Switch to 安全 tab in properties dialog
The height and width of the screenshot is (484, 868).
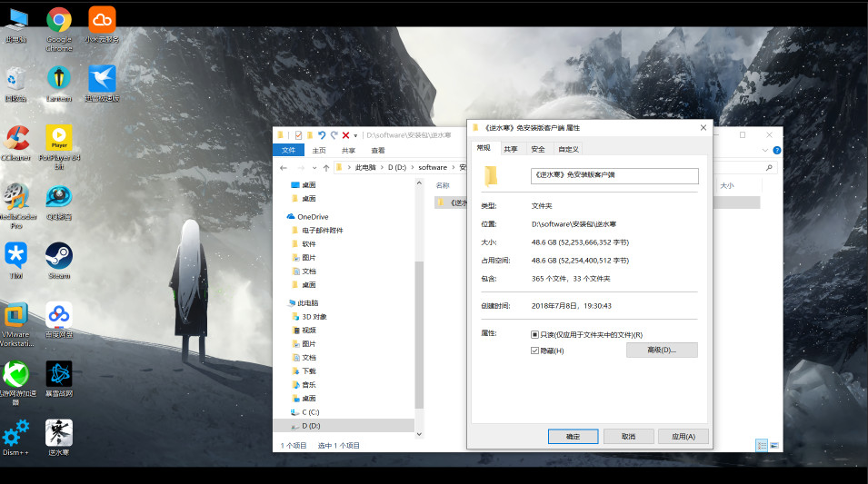[538, 149]
